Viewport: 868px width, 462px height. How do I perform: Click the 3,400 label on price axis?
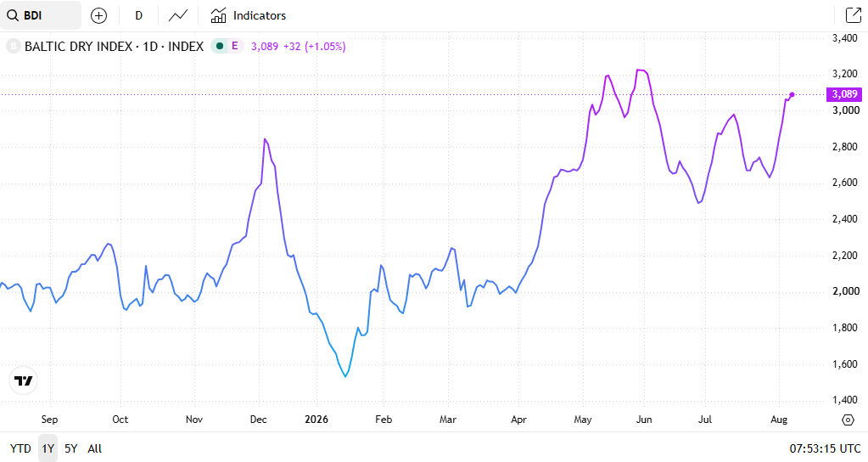click(x=845, y=38)
